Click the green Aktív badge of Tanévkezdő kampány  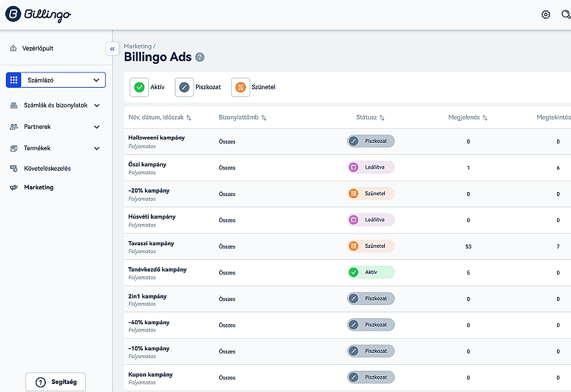370,272
